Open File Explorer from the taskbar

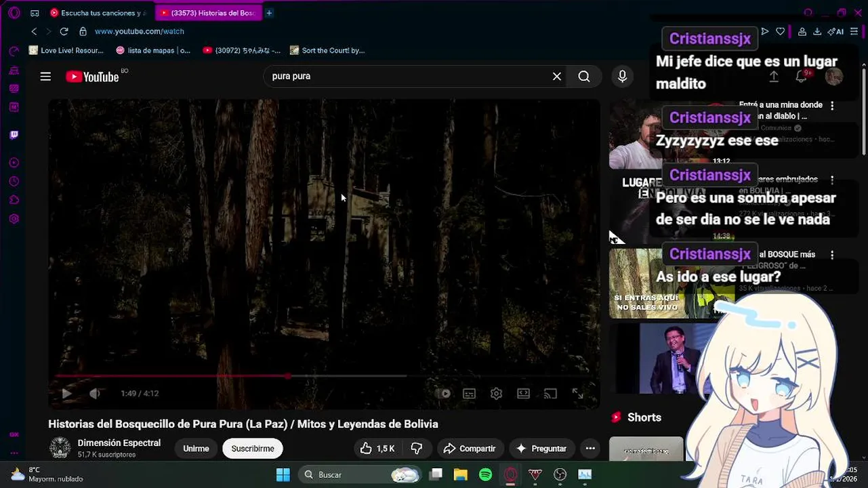pyautogui.click(x=461, y=474)
